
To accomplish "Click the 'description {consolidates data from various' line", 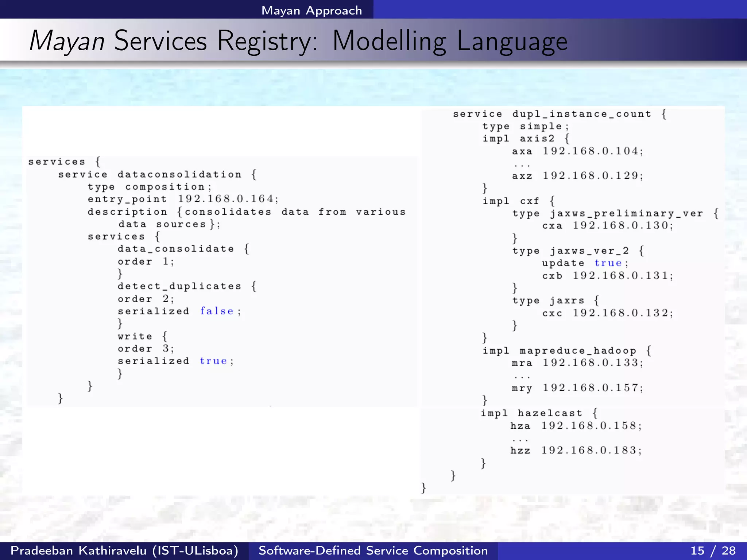I will pos(247,212).
